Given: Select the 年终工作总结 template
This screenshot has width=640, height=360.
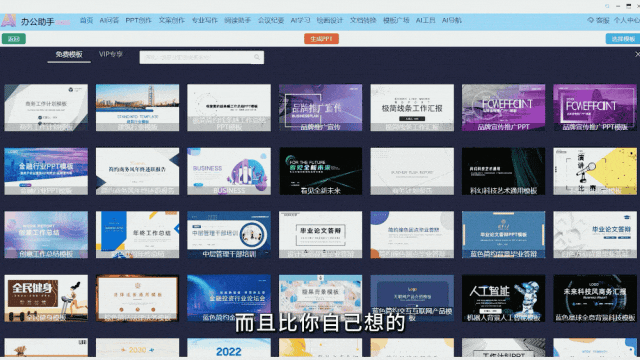Looking at the screenshot, I should tap(137, 235).
